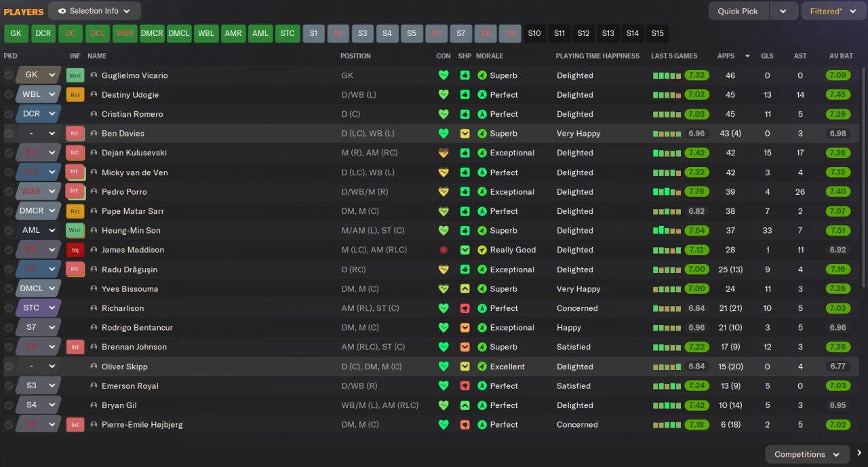Screen dimensions: 868x467
Task: Sort by the APPS column header
Action: tap(726, 56)
